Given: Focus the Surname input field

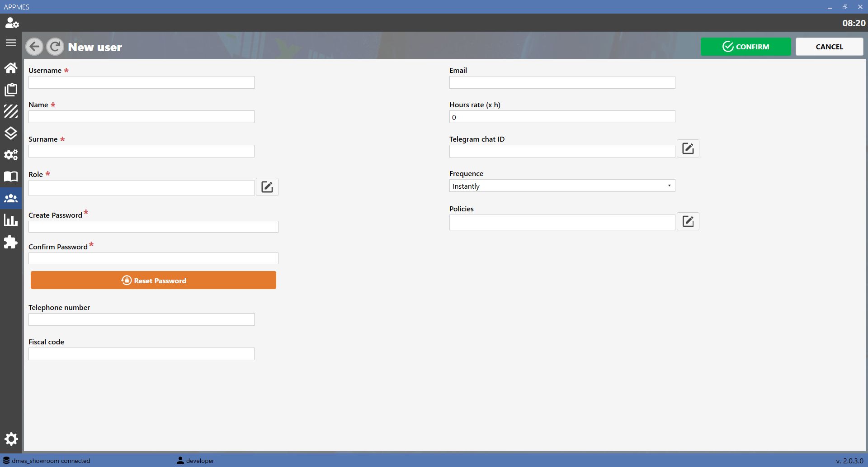Looking at the screenshot, I should (142, 151).
